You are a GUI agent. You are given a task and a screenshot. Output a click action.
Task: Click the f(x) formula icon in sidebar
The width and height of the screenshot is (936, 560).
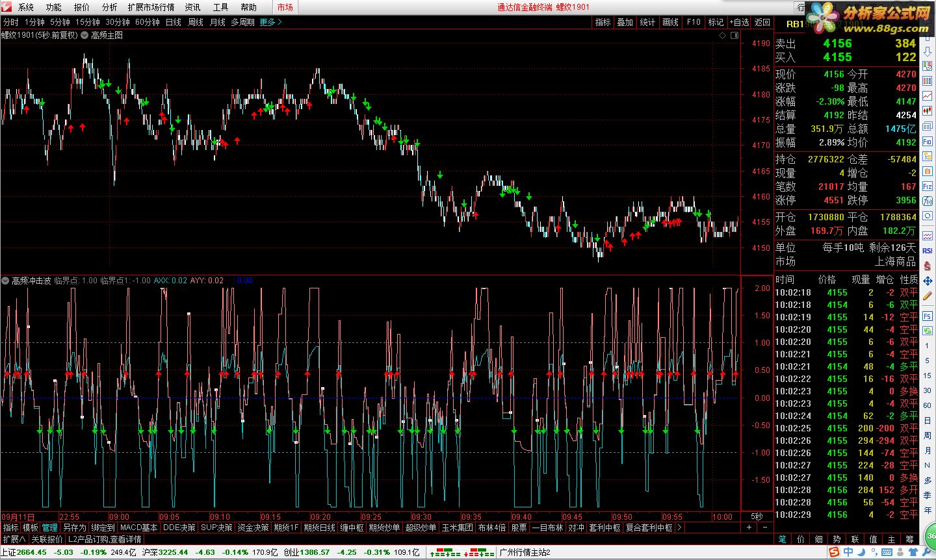tap(928, 201)
